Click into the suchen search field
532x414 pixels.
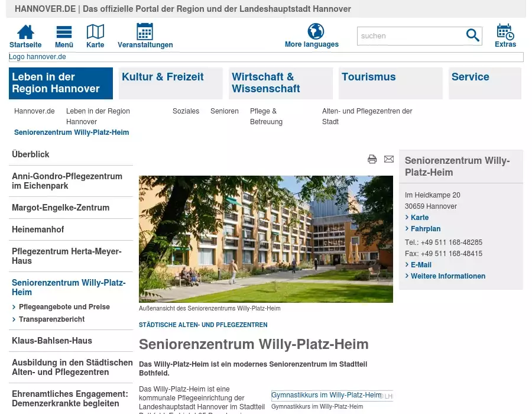(x=410, y=36)
